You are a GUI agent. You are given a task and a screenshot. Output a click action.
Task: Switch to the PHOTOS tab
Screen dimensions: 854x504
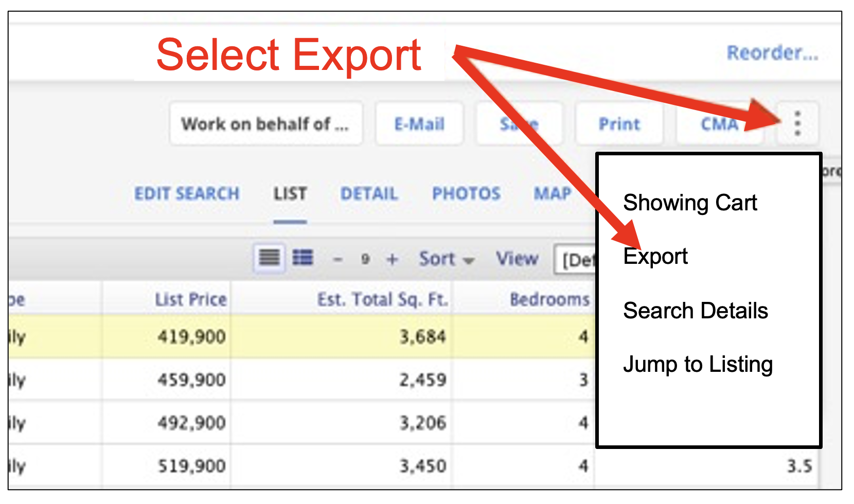point(466,194)
